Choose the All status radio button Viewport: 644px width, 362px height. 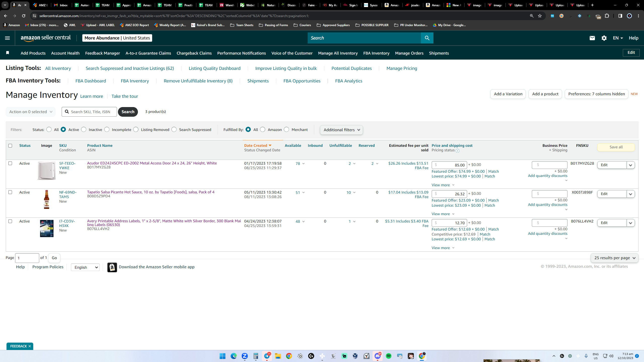point(49,129)
